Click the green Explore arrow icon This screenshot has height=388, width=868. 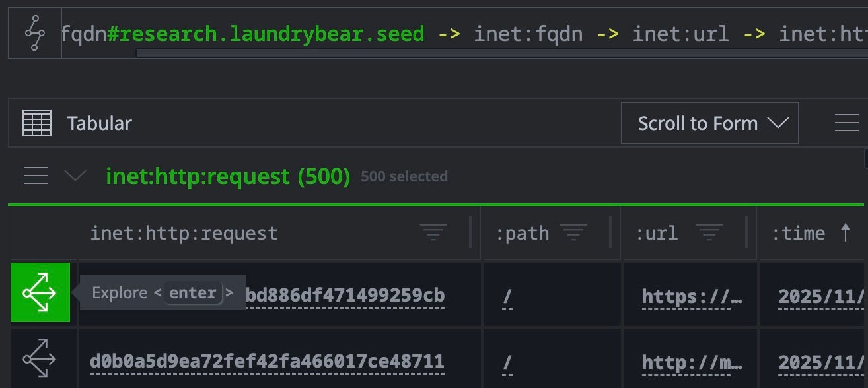tap(40, 292)
